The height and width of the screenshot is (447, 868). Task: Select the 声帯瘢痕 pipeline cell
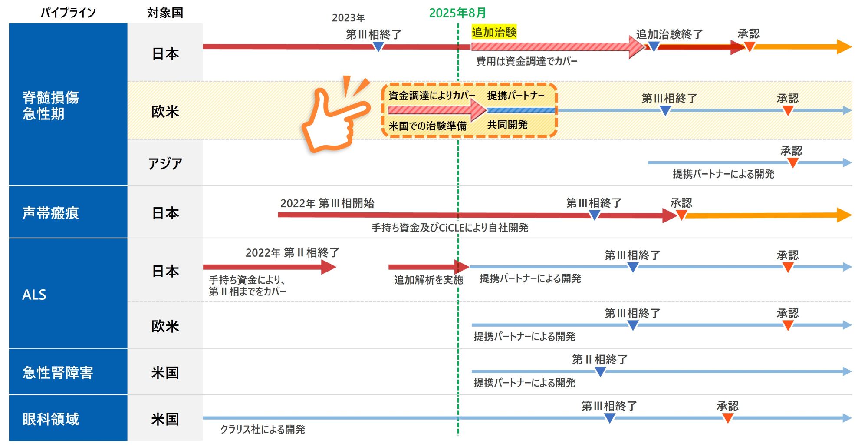(68, 212)
